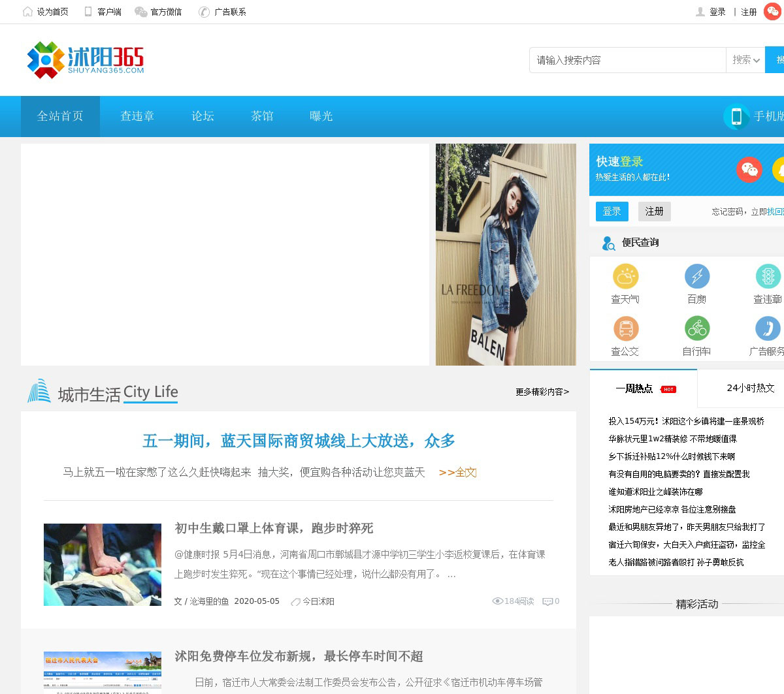Expand full article via >>全文 link
The image size is (784, 694).
(x=457, y=472)
